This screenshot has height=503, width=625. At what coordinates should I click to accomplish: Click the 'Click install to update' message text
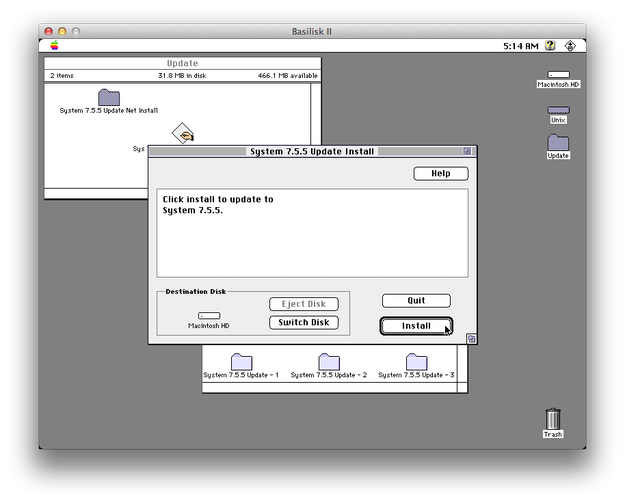pyautogui.click(x=218, y=204)
